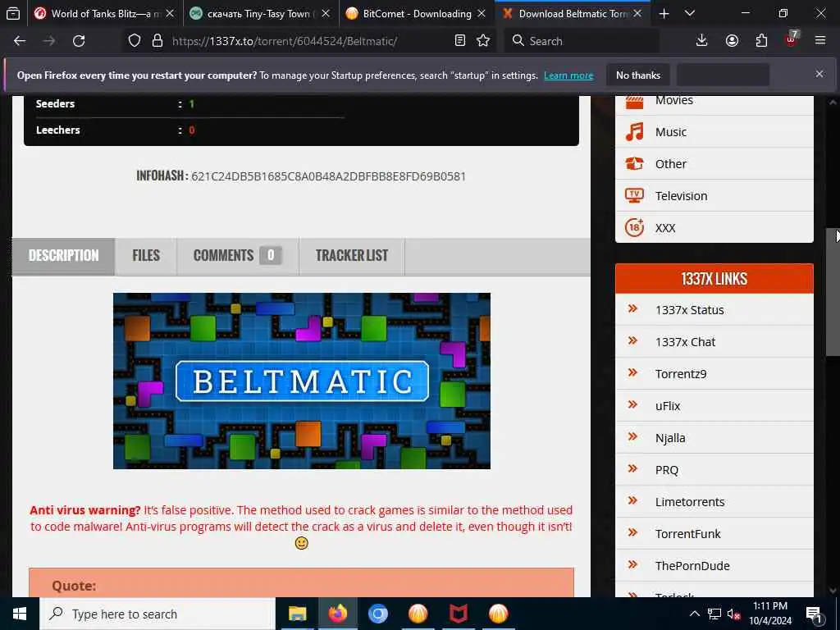The width and height of the screenshot is (840, 630).
Task: Open the ThePornDude link
Action: pyautogui.click(x=692, y=566)
